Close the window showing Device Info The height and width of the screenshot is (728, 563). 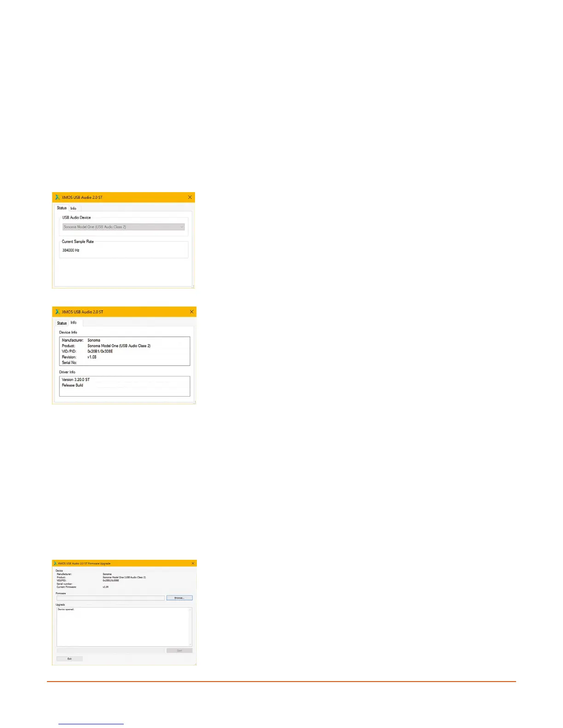point(192,312)
